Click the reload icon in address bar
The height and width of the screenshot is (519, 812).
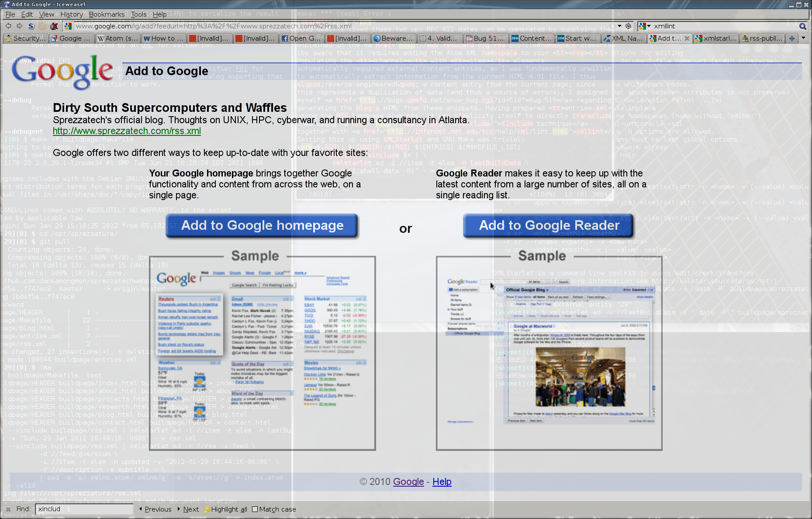628,26
